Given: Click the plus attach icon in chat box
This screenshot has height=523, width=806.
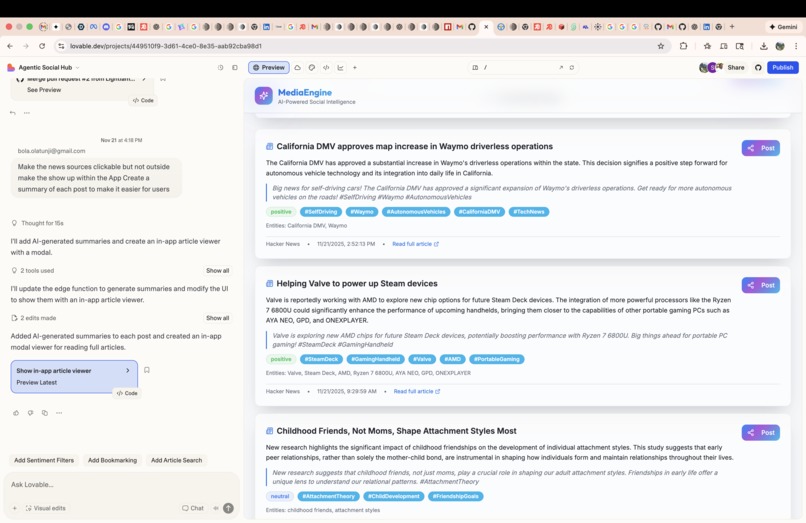Looking at the screenshot, I should [x=14, y=508].
